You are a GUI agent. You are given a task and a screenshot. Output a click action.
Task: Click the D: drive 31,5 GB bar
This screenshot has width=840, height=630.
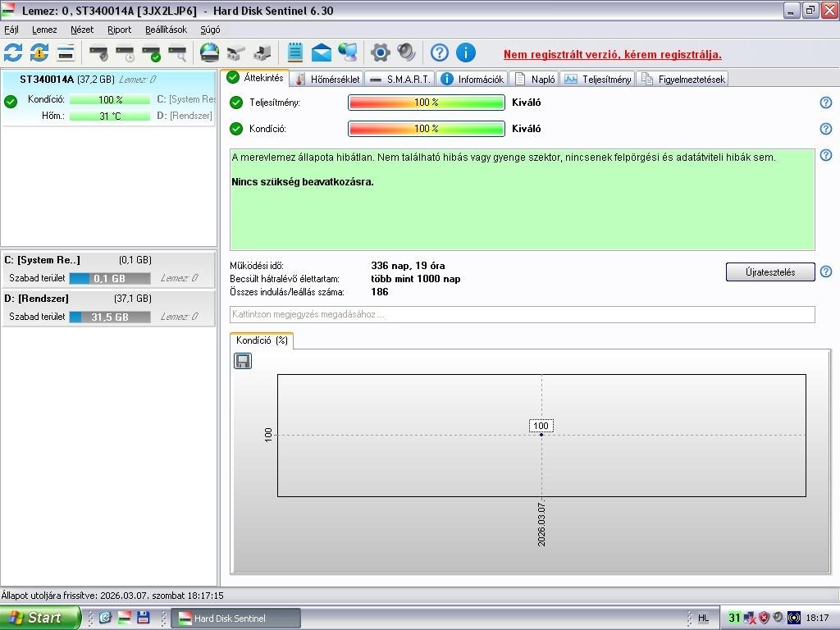(x=110, y=317)
